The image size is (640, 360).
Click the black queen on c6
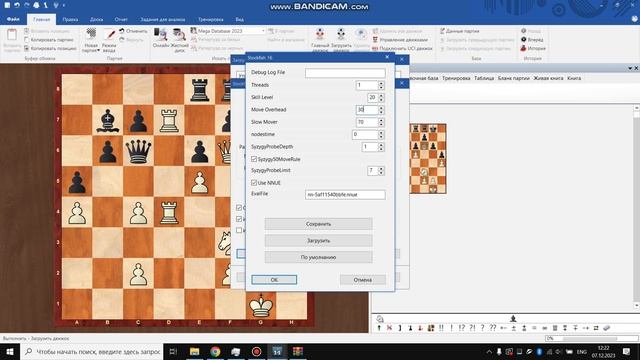tap(138, 151)
